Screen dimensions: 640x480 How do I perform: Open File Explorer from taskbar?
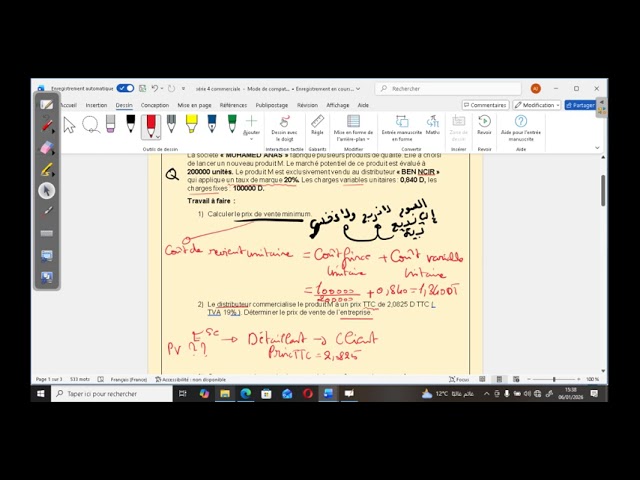pos(225,393)
